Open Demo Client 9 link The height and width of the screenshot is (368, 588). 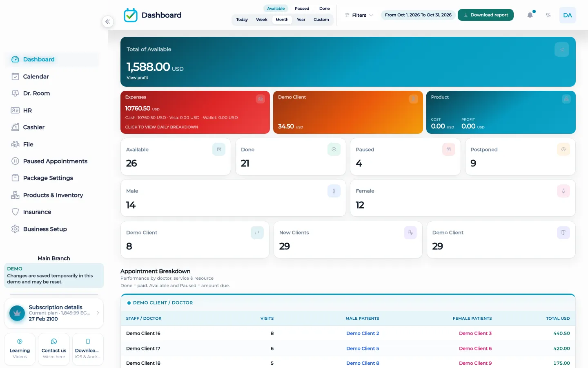[475, 364]
